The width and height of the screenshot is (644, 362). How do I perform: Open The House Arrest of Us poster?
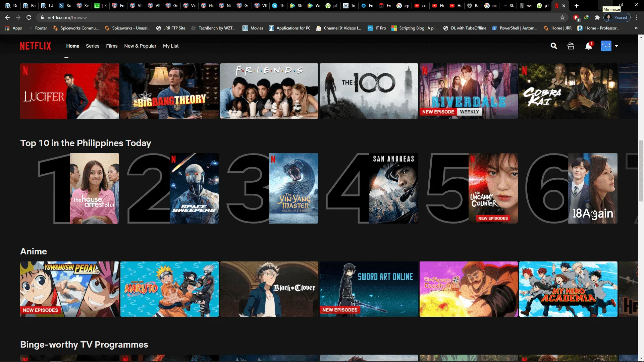click(94, 188)
